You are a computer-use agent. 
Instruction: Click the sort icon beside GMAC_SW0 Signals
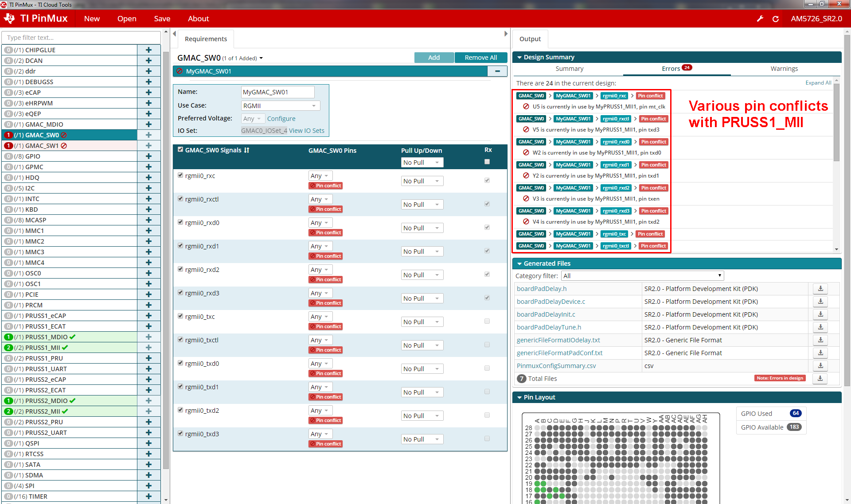(x=246, y=150)
